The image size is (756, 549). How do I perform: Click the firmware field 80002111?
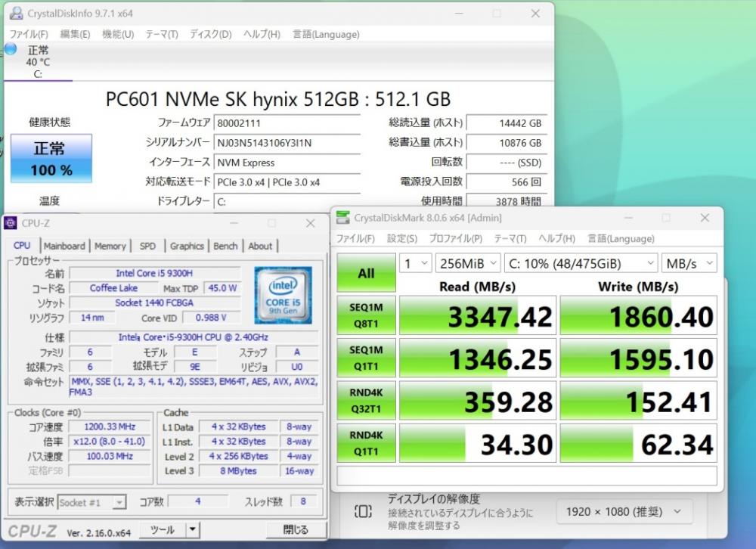[287, 123]
